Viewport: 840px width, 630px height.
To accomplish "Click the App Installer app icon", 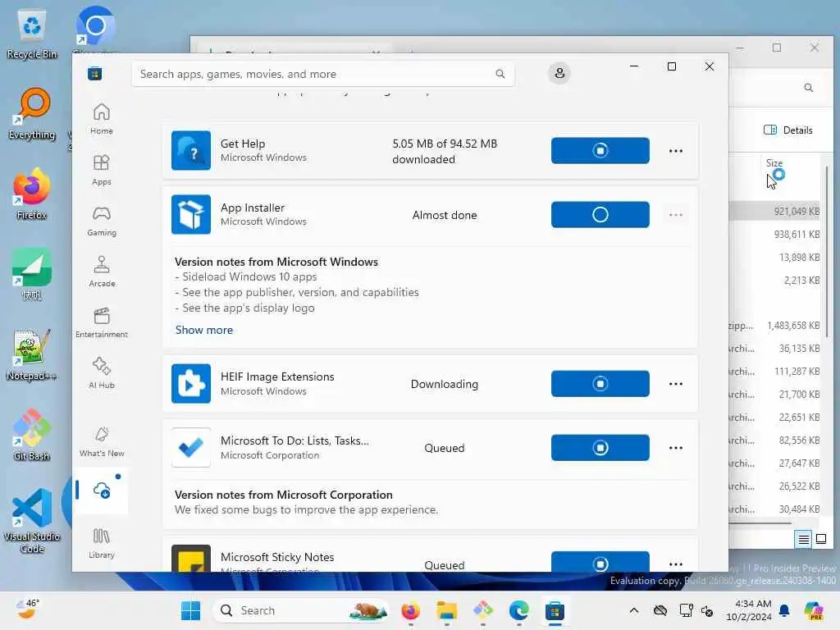I will click(x=191, y=214).
